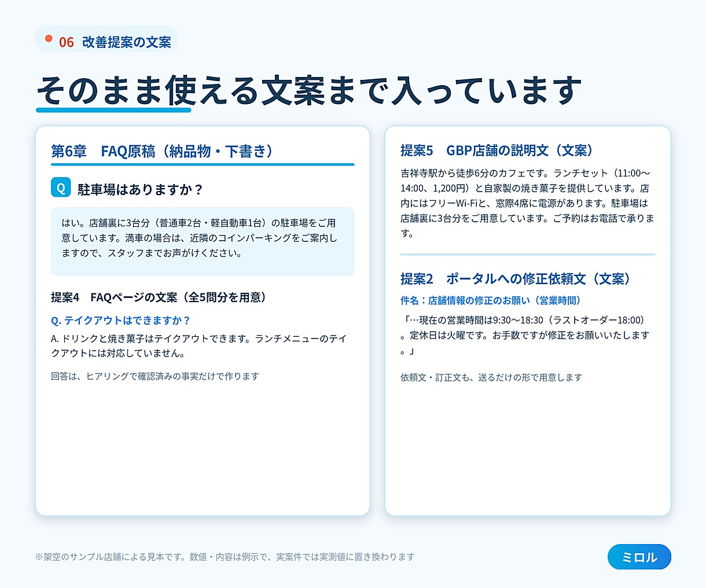Click the heading そのまま使える文案まで入っています
This screenshot has height=588, width=706.
(x=308, y=91)
